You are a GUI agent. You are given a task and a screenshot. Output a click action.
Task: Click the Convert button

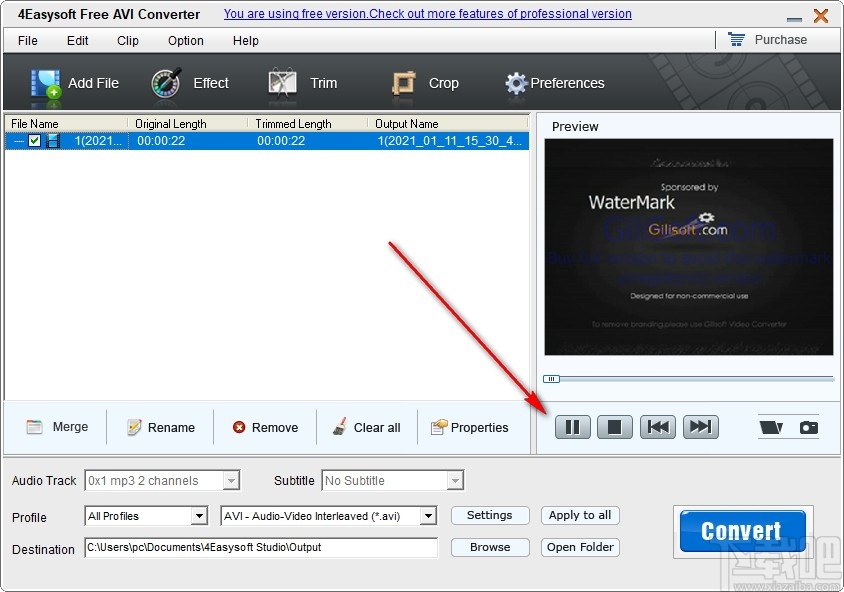(x=741, y=531)
